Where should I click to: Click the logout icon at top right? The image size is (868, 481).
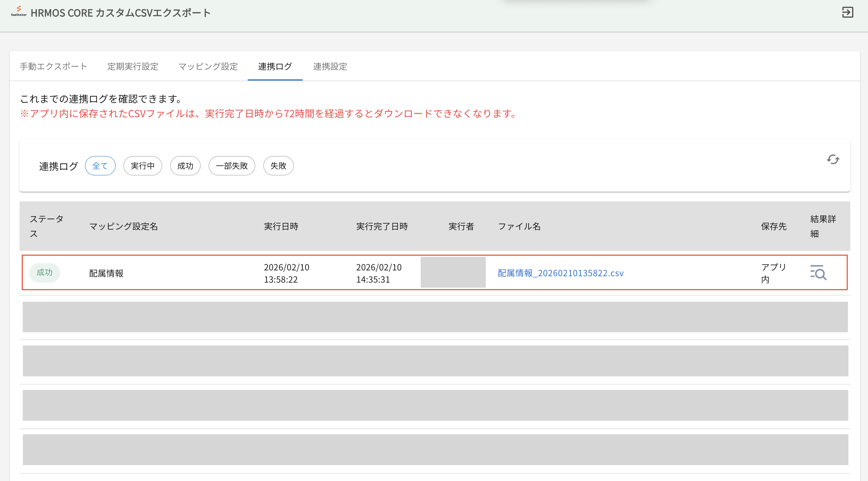click(848, 13)
